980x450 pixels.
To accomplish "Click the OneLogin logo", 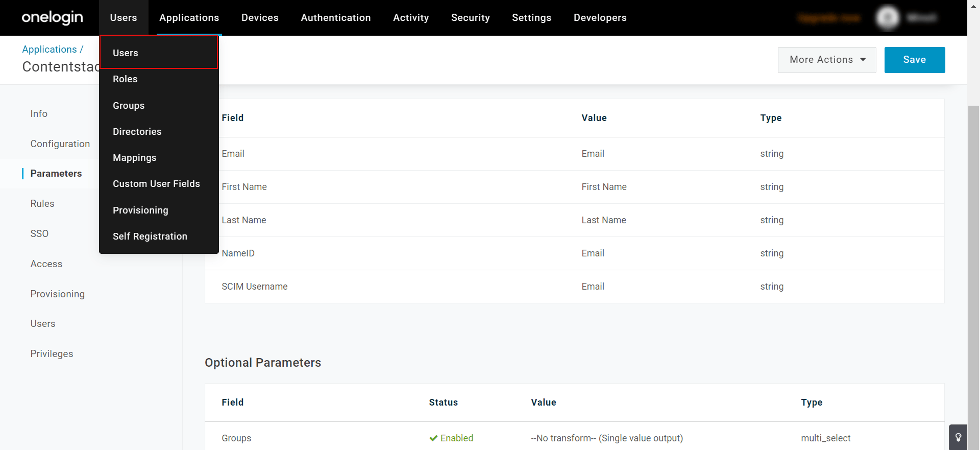I will coord(52,18).
